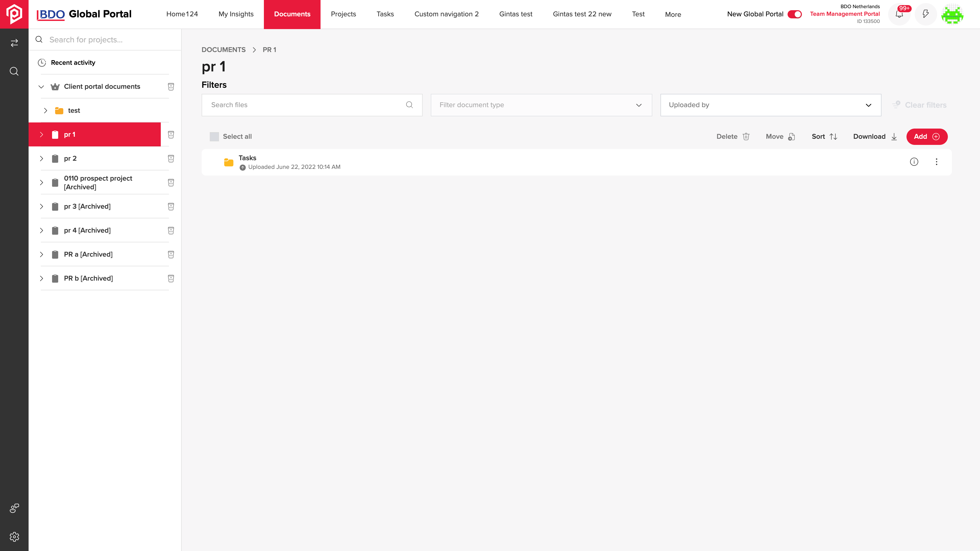Click the Recent activity clock icon

coord(42,63)
